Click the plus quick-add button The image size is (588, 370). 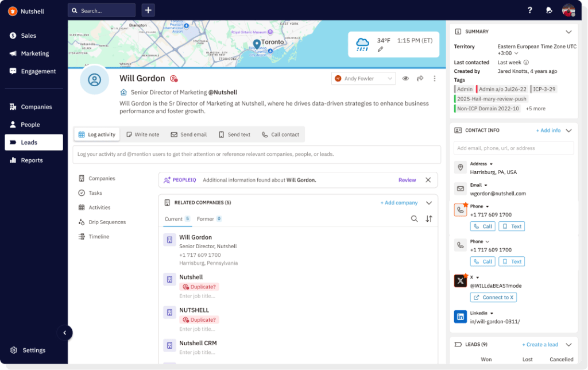point(148,10)
